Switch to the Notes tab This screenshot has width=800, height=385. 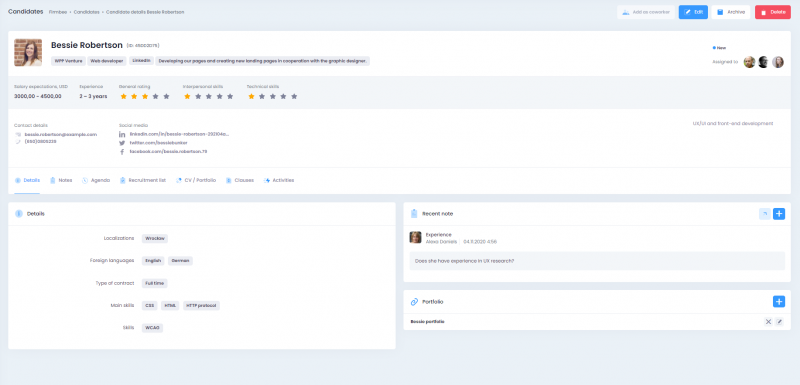(61, 181)
